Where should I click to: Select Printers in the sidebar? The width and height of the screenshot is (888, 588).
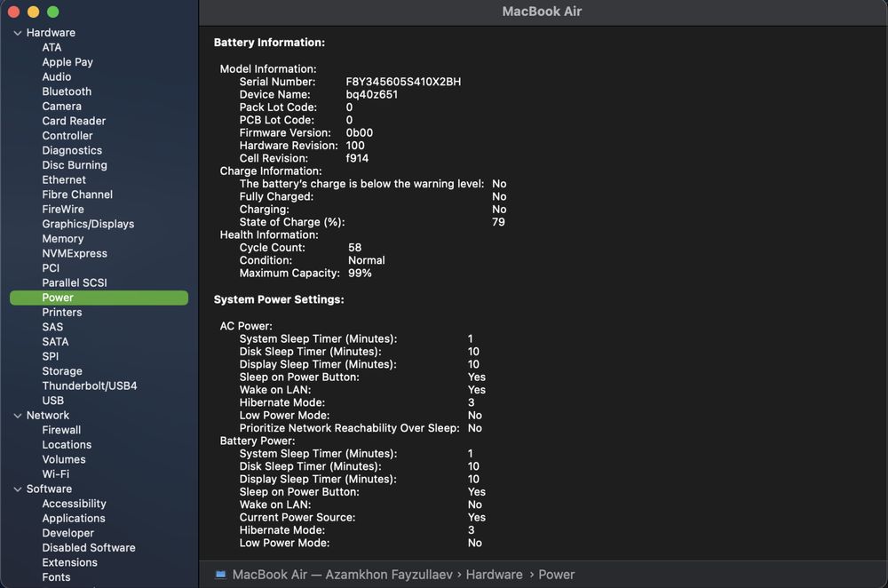point(62,313)
